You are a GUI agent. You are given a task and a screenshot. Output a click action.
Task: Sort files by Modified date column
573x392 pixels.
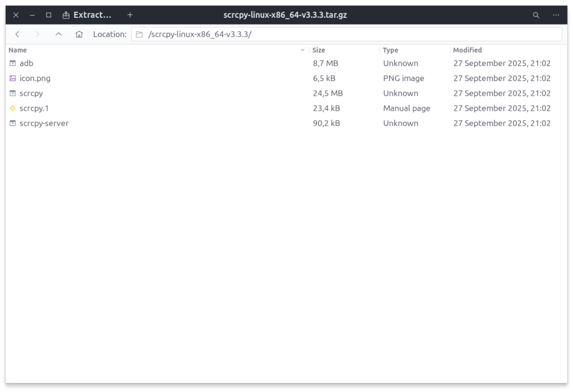click(467, 50)
